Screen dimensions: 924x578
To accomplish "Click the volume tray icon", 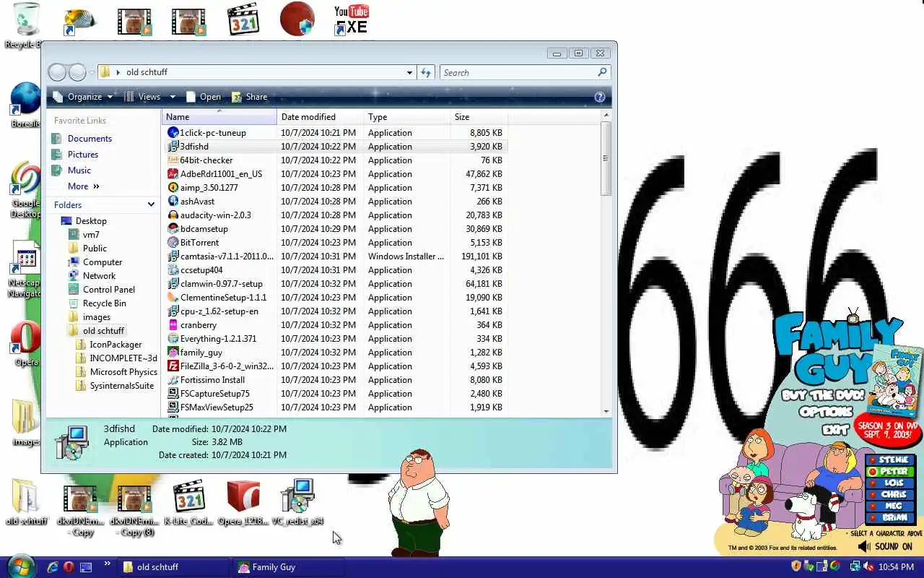I will (x=869, y=567).
